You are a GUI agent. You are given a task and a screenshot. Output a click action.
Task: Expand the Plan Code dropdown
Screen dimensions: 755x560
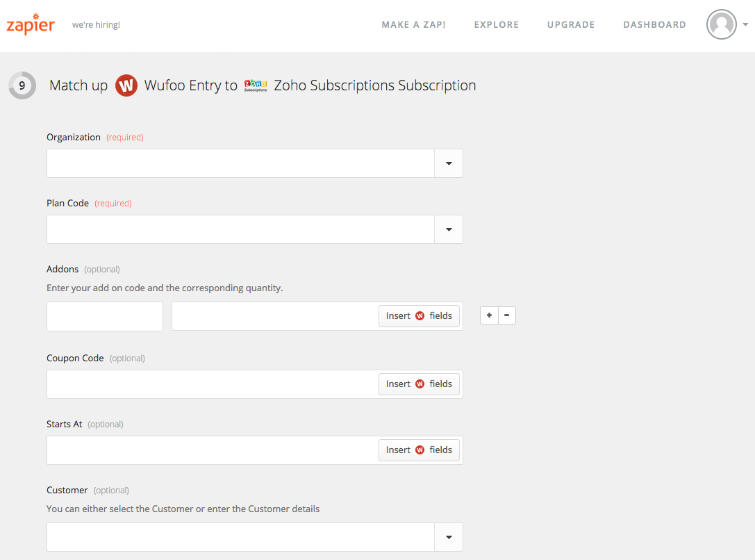point(449,229)
